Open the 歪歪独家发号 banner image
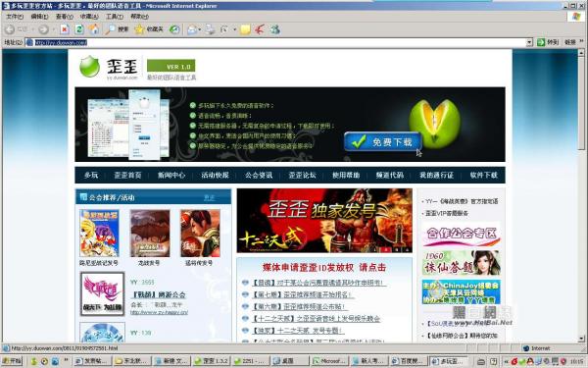The height and width of the screenshot is (368, 588). 324,221
